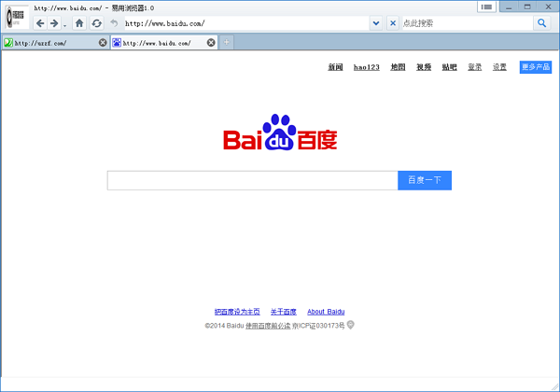The width and height of the screenshot is (560, 392).
Task: Click the shield badge icon after ICP number
Action: click(351, 325)
